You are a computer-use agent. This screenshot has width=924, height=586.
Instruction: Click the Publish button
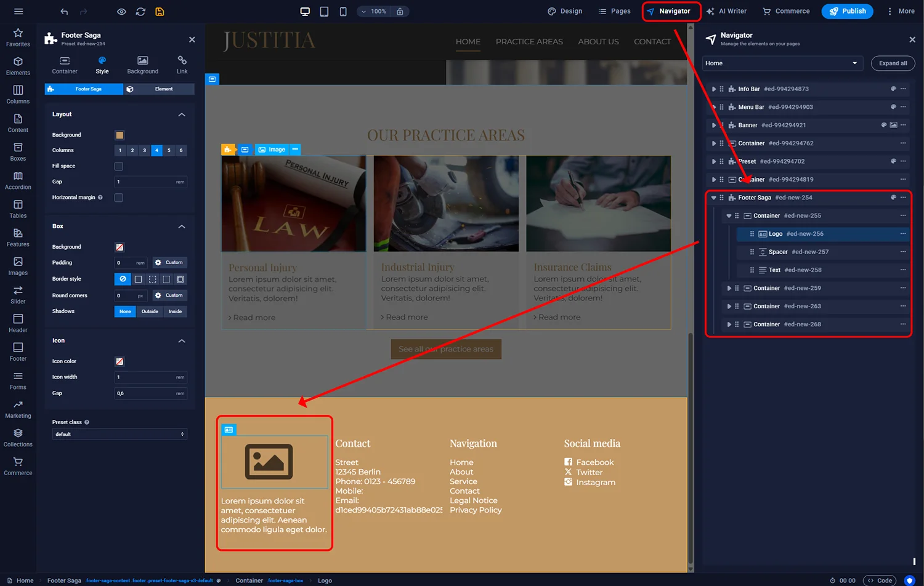pyautogui.click(x=848, y=11)
